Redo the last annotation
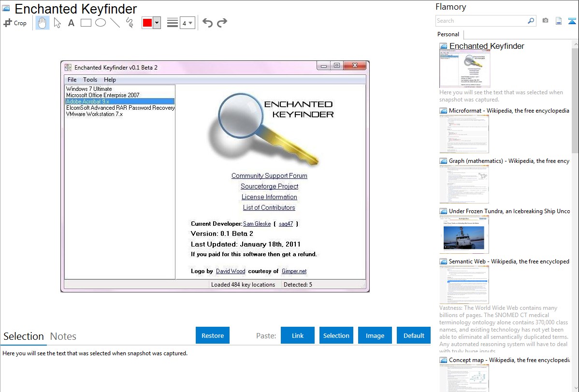 click(x=222, y=23)
